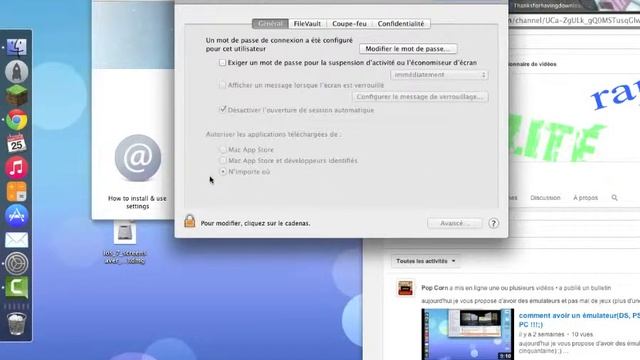640x360 pixels.
Task: Launch Minecraft from the Dock
Action: (16, 95)
